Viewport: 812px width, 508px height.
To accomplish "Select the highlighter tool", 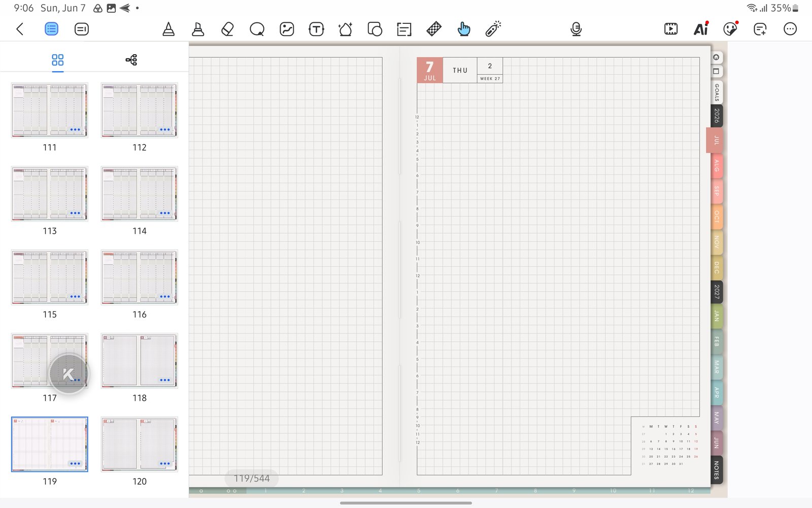I will pos(198,29).
